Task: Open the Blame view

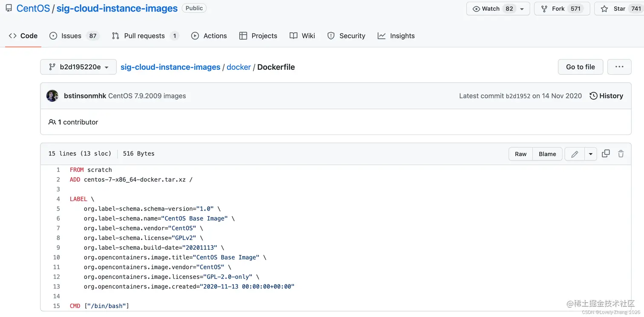Action: (x=547, y=154)
